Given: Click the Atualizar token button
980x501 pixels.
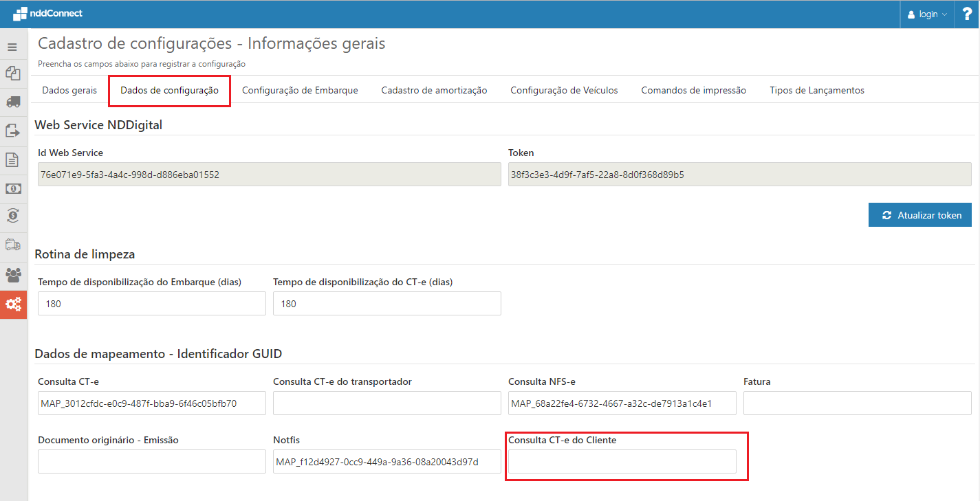Looking at the screenshot, I should (x=919, y=215).
